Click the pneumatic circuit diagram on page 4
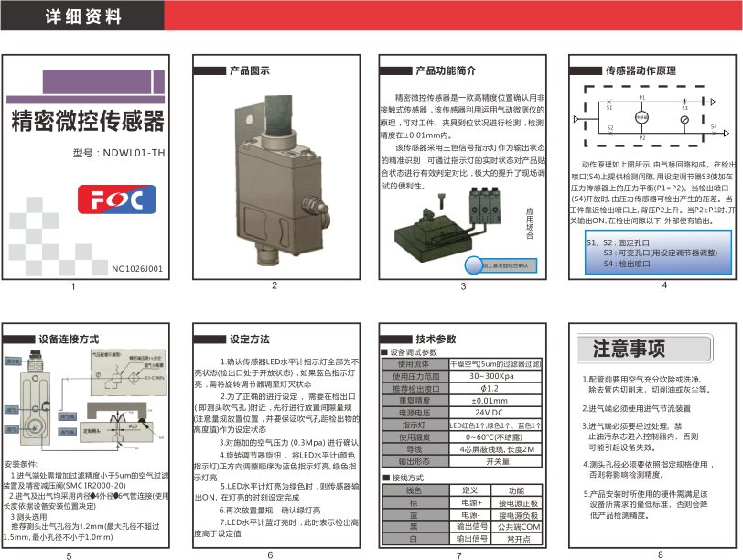This screenshot has height=560, width=743. 647,117
